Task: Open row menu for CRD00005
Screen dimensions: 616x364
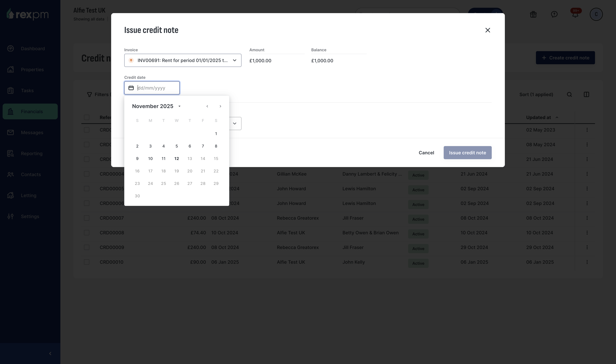Action: (587, 189)
